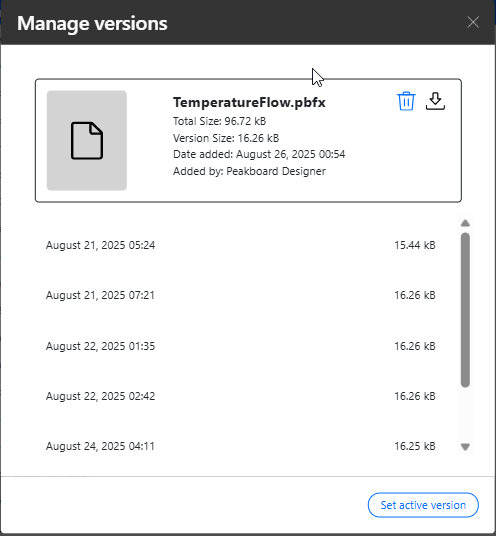Click the scrollbar track below the thumb
This screenshot has height=536, width=496.
click(x=465, y=414)
